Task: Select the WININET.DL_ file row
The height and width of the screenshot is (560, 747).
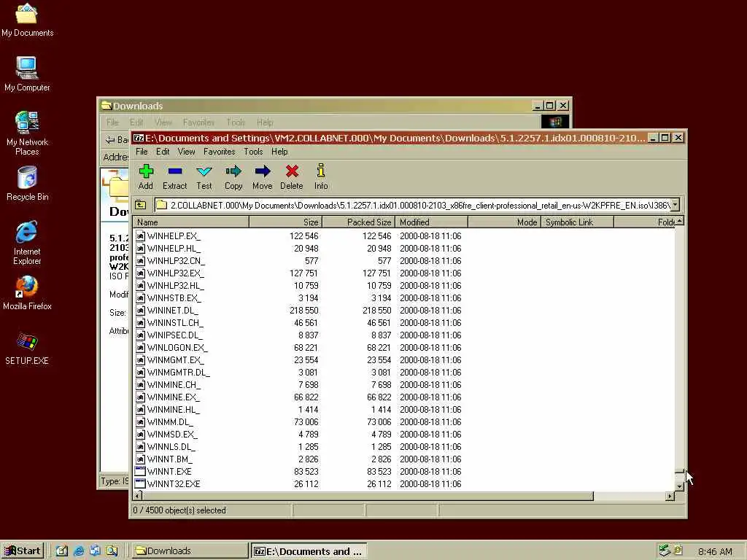Action: click(404, 311)
